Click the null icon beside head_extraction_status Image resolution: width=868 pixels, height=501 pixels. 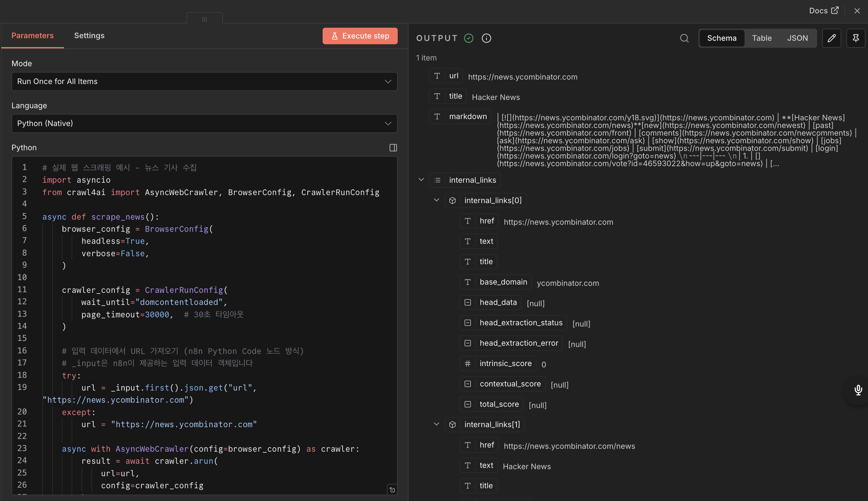click(x=468, y=322)
